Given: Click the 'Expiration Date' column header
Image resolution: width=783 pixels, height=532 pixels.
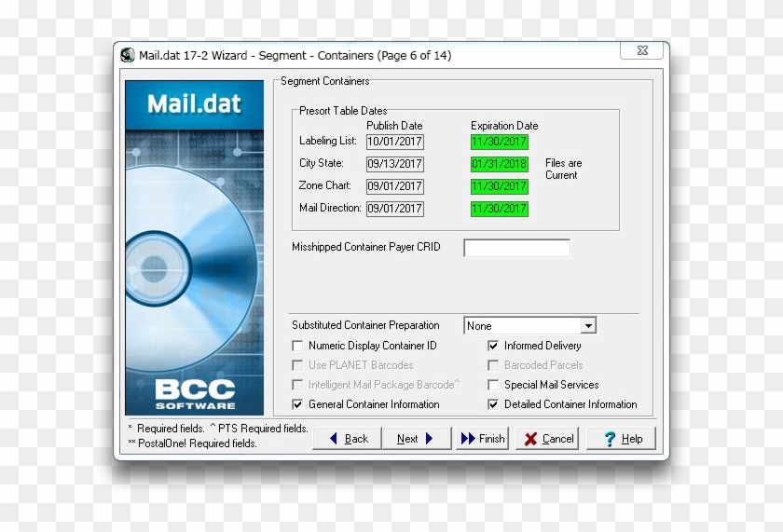Looking at the screenshot, I should (504, 126).
